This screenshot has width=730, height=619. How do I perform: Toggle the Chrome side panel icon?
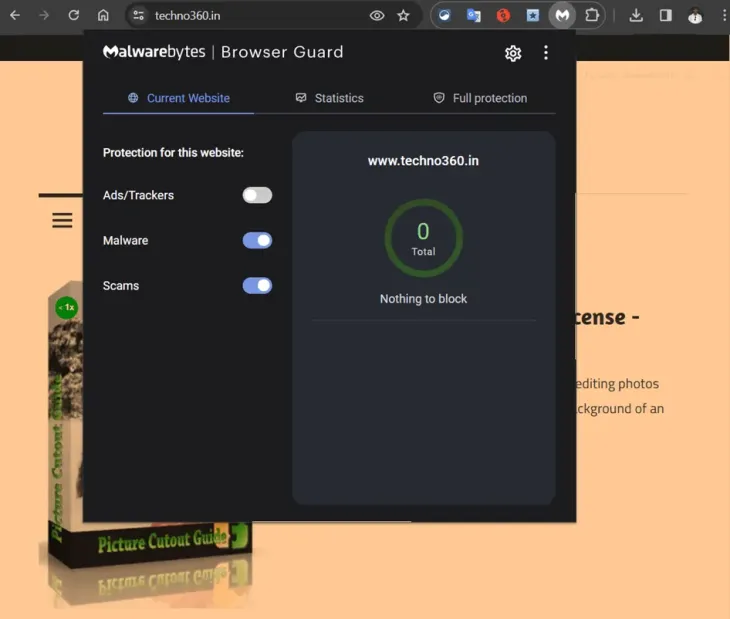click(665, 15)
